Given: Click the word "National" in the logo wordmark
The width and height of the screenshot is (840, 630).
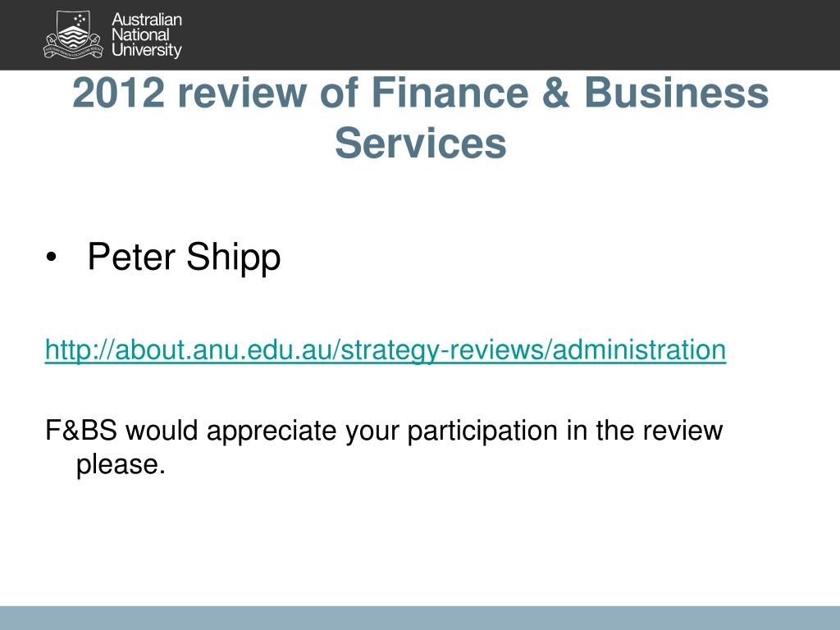Looking at the screenshot, I should 140,34.
